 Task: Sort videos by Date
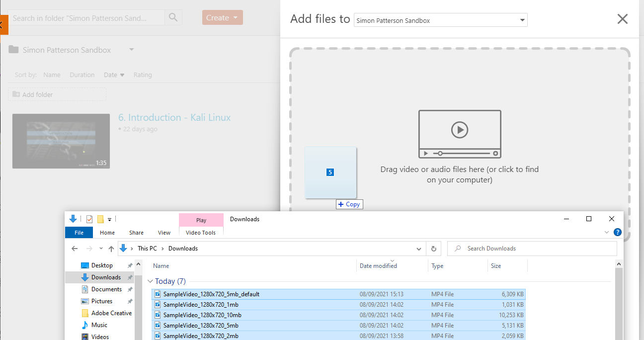coord(114,75)
